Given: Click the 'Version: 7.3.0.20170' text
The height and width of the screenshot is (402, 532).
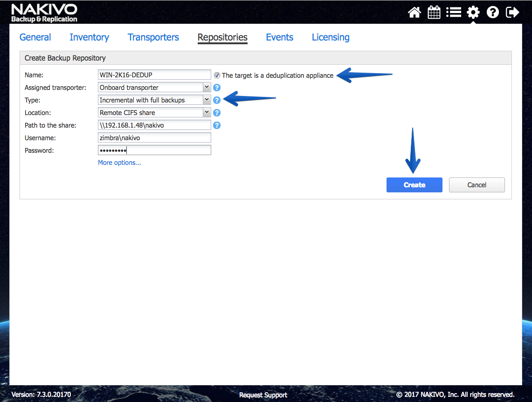Looking at the screenshot, I should tap(41, 395).
